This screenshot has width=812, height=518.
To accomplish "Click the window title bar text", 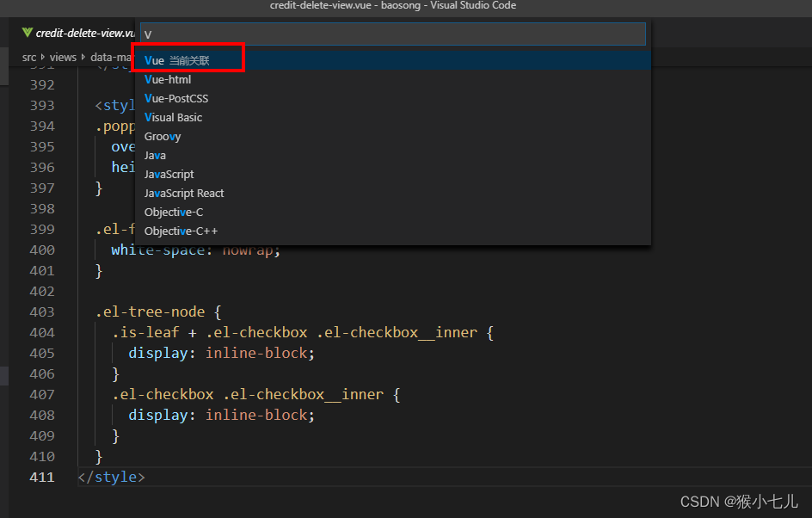I will click(x=393, y=6).
